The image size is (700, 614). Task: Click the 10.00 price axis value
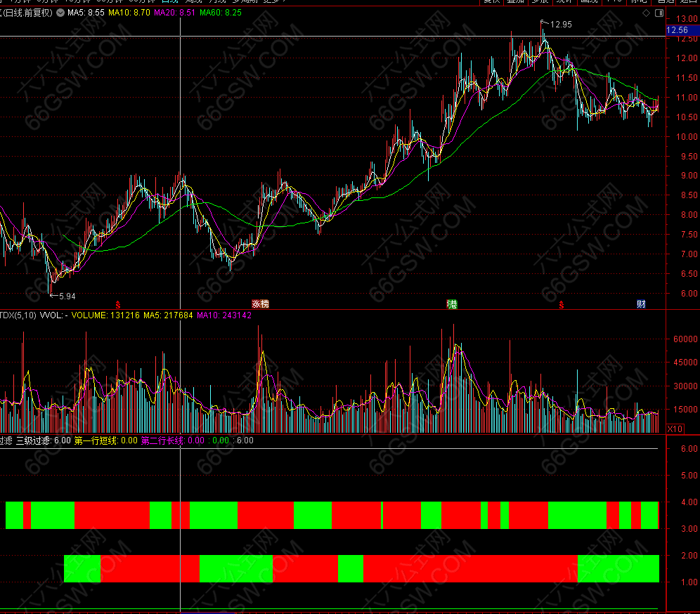(x=687, y=137)
